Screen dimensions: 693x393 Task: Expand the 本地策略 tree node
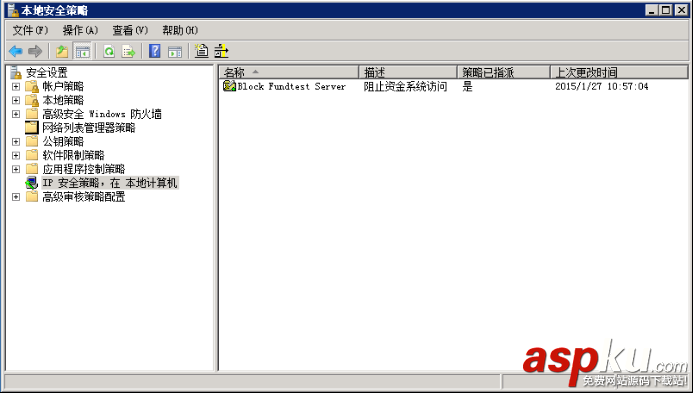pos(16,100)
